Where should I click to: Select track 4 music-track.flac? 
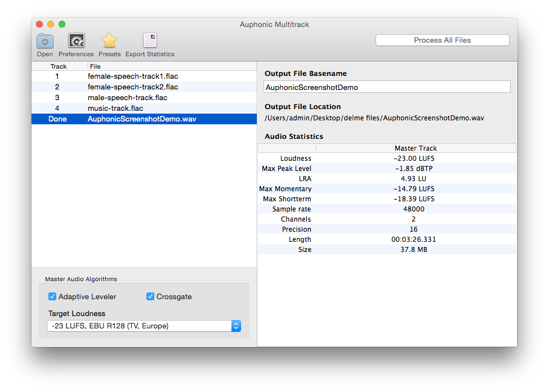(x=144, y=109)
